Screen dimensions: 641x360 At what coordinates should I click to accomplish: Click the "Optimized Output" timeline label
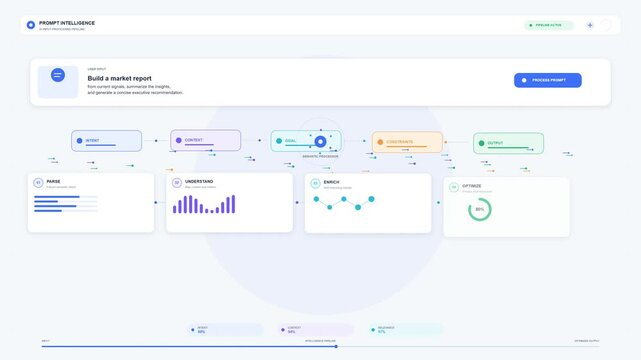click(x=587, y=341)
